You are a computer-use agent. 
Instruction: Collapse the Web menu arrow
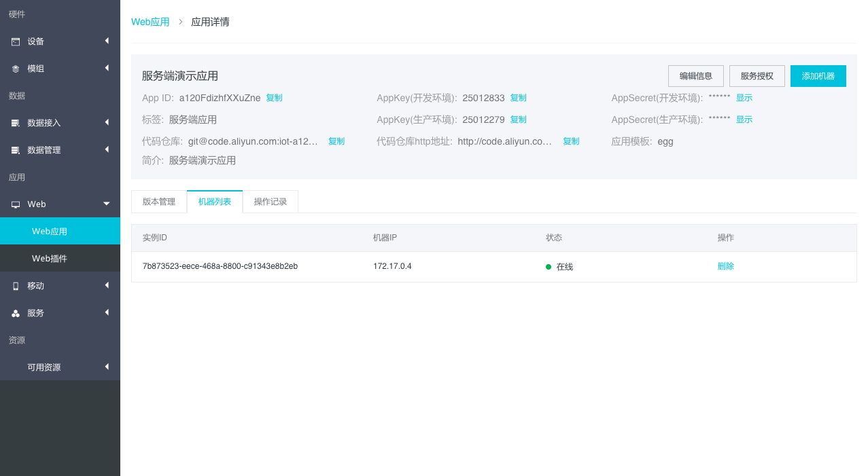[x=107, y=204]
